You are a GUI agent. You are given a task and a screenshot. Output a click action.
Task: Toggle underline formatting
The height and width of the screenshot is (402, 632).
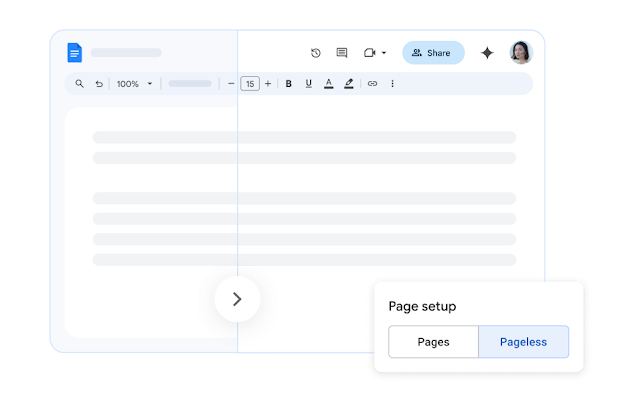click(308, 84)
